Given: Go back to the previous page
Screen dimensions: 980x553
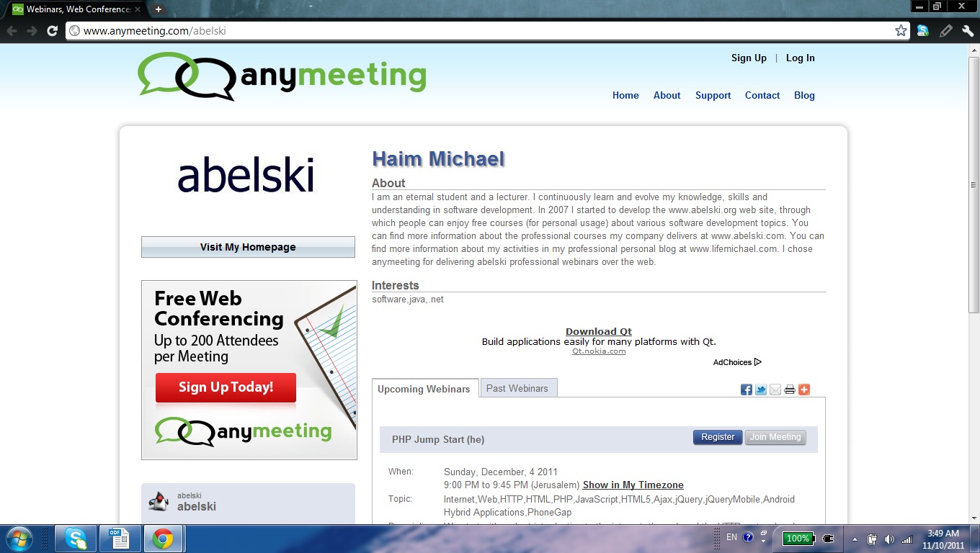Looking at the screenshot, I should click(x=12, y=31).
